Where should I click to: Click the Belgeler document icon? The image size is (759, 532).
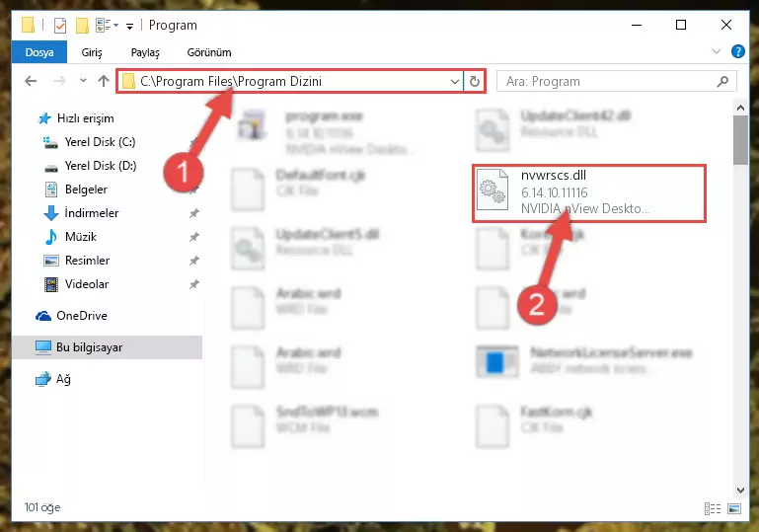50,190
